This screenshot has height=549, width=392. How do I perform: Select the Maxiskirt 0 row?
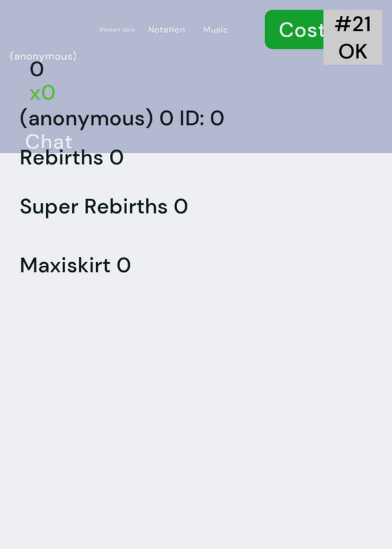tap(76, 265)
